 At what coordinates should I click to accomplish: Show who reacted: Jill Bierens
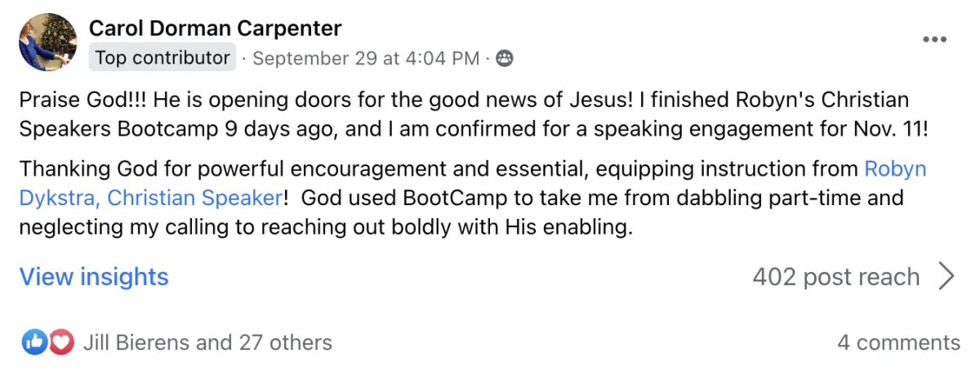point(136,342)
